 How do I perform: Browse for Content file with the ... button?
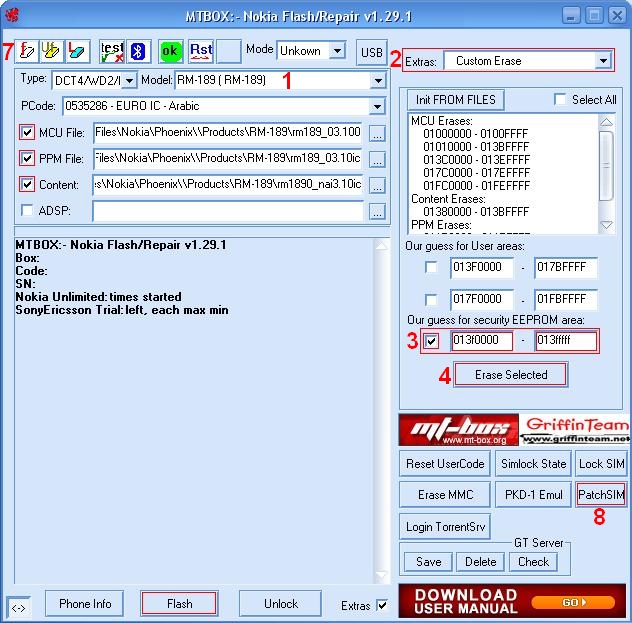tap(377, 185)
